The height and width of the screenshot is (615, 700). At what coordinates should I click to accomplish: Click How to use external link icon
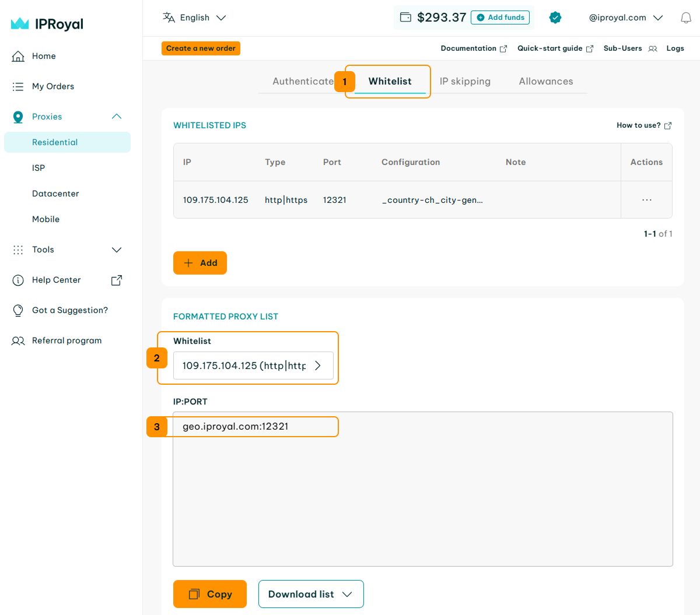tap(668, 125)
